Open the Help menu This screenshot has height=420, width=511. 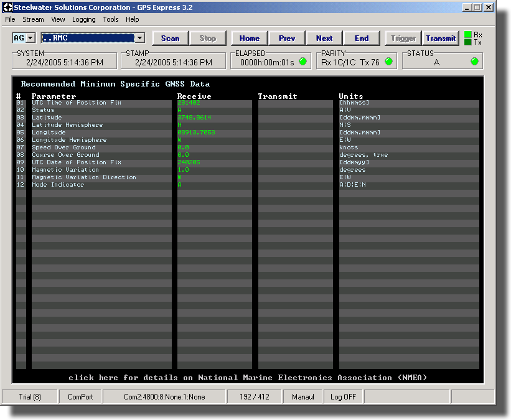[x=133, y=19]
